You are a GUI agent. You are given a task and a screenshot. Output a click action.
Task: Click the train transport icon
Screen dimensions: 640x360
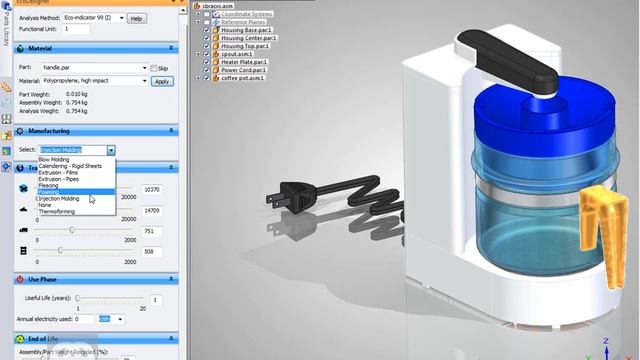pos(23,251)
